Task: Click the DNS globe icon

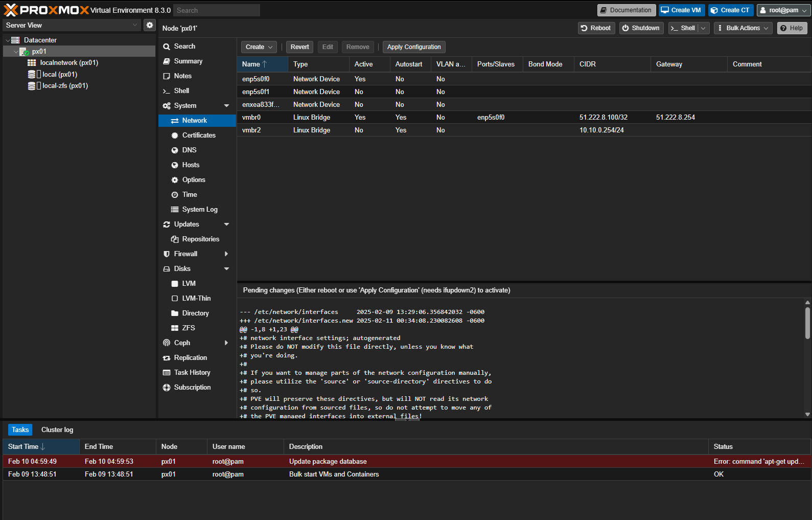Action: click(x=175, y=150)
